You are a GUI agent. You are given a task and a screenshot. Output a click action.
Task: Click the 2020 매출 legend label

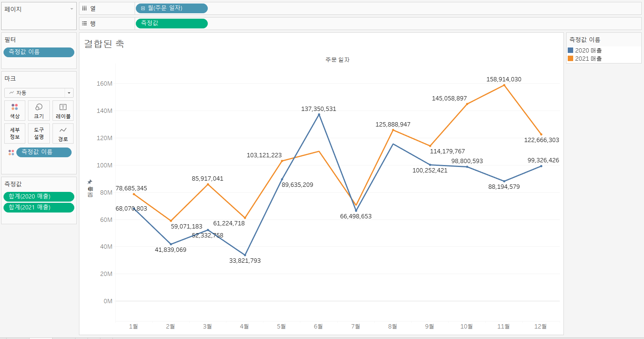point(588,50)
